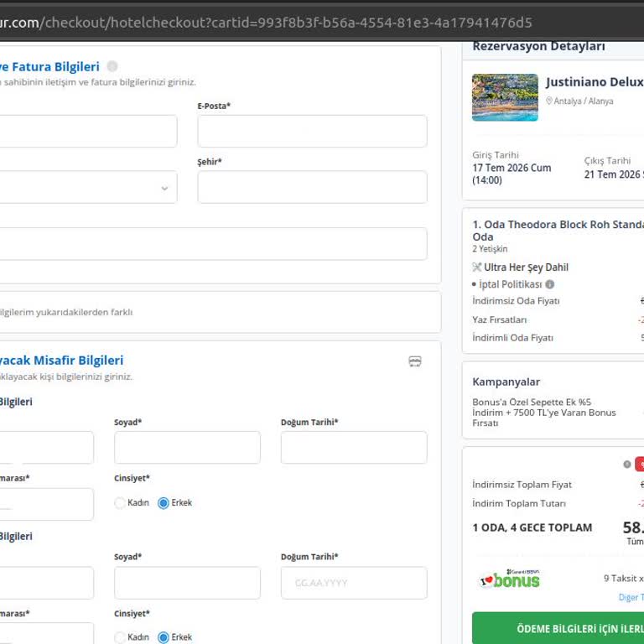Click the input field left of E-Posta

(x=88, y=131)
